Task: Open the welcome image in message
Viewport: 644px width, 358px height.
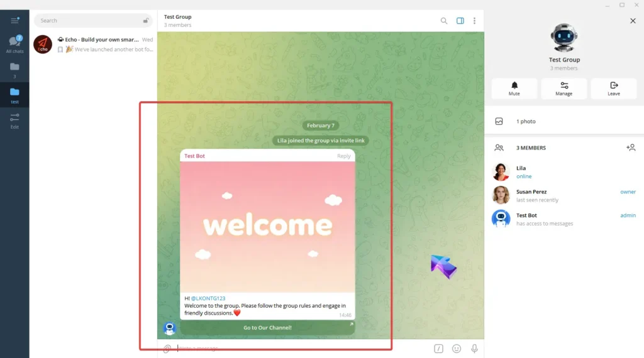Action: coord(267,226)
